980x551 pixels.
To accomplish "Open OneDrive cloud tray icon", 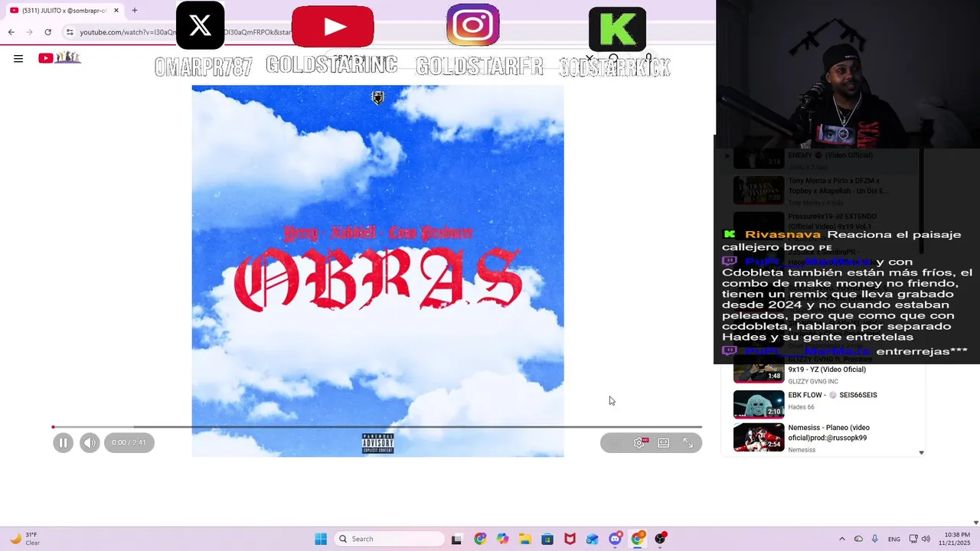I will [x=858, y=539].
